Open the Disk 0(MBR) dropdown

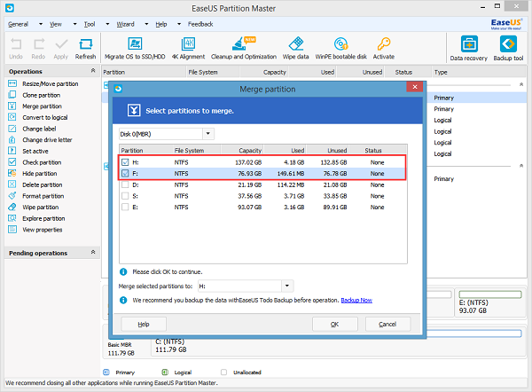click(207, 134)
